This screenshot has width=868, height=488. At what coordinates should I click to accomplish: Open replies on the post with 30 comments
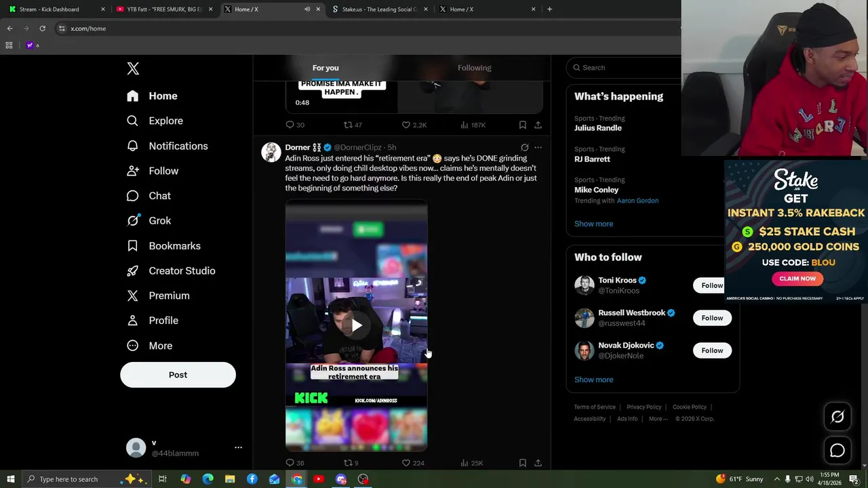[x=295, y=125]
